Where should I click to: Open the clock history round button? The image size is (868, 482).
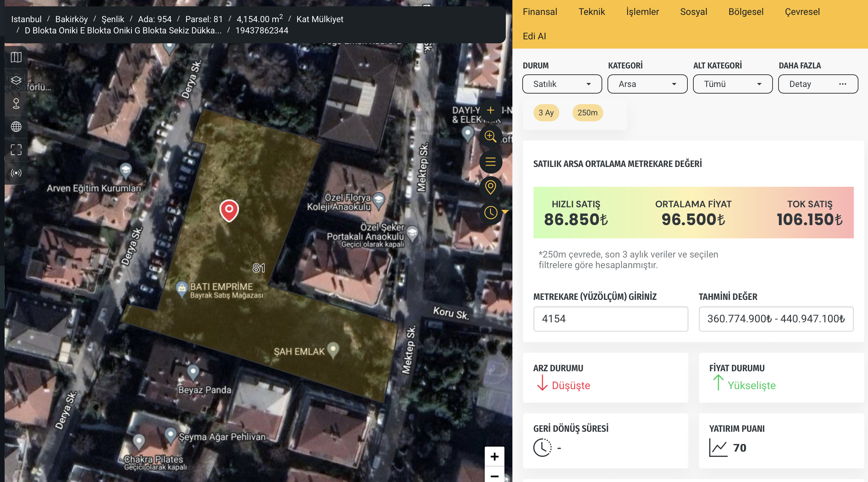tap(490, 213)
